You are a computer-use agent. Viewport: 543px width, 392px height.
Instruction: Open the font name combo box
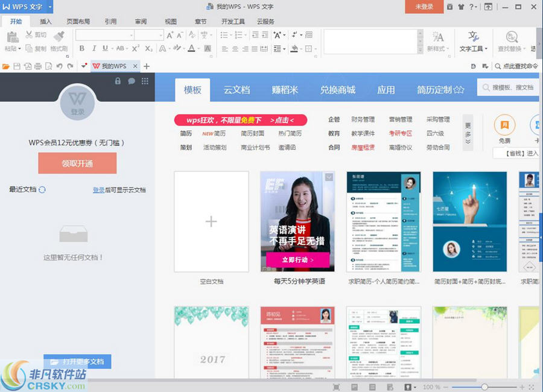point(104,35)
